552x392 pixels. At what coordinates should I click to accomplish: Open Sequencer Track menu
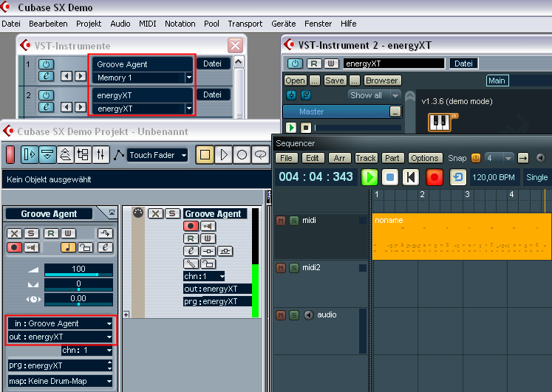366,158
